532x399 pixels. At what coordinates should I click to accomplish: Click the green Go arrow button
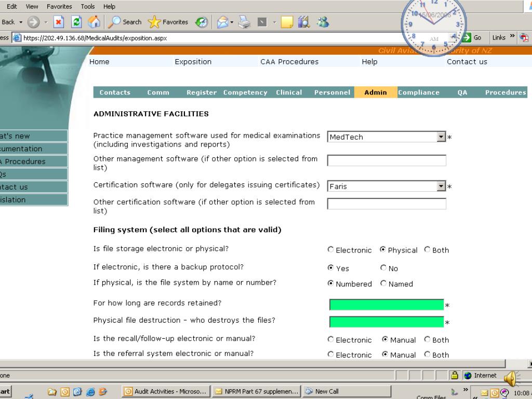click(x=467, y=37)
